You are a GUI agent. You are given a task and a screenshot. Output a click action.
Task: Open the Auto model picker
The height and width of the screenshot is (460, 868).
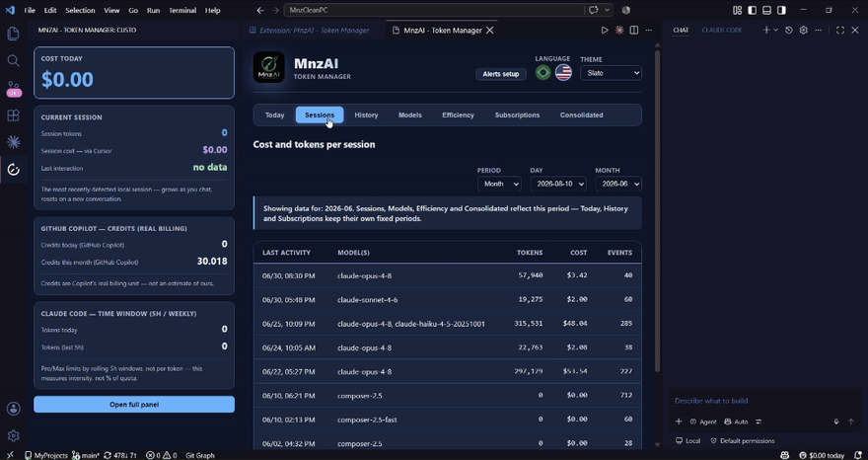[x=736, y=422]
